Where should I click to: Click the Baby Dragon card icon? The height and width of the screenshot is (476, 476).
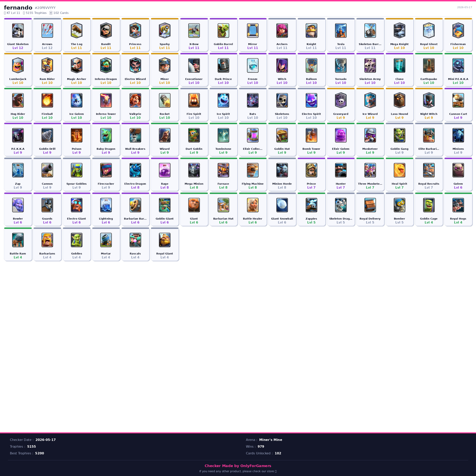pos(106,135)
